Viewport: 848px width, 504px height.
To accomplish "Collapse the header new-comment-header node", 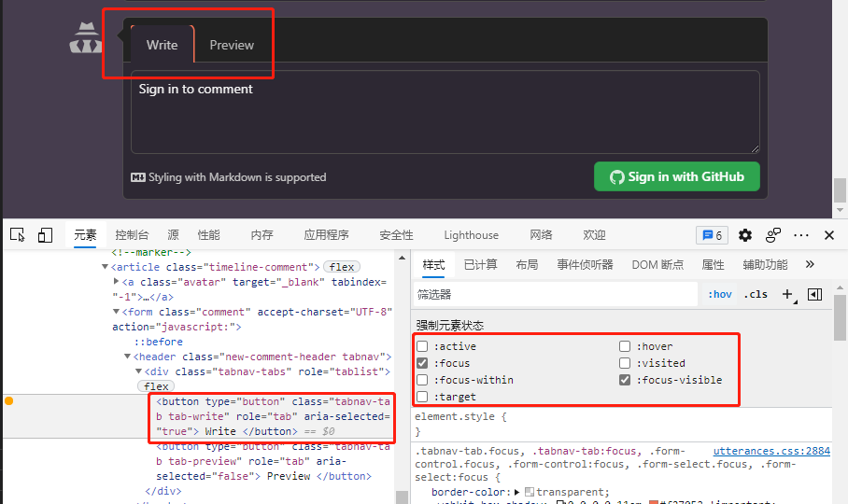I will (x=127, y=357).
